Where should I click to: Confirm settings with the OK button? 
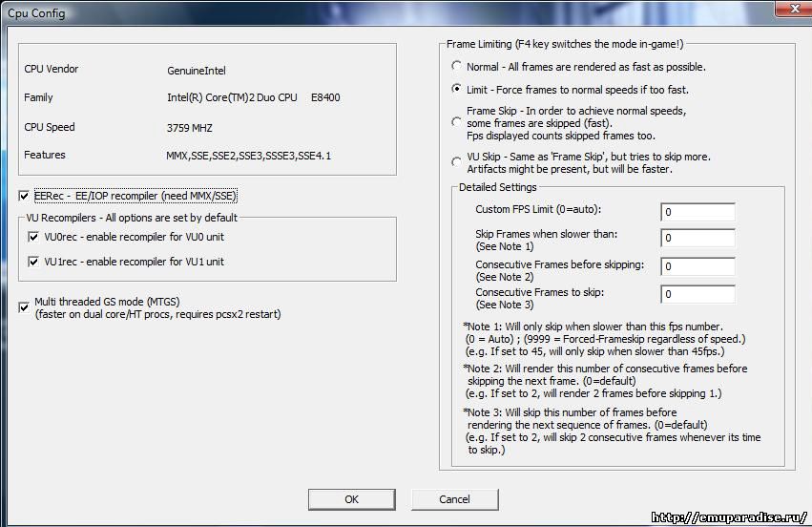coord(352,499)
